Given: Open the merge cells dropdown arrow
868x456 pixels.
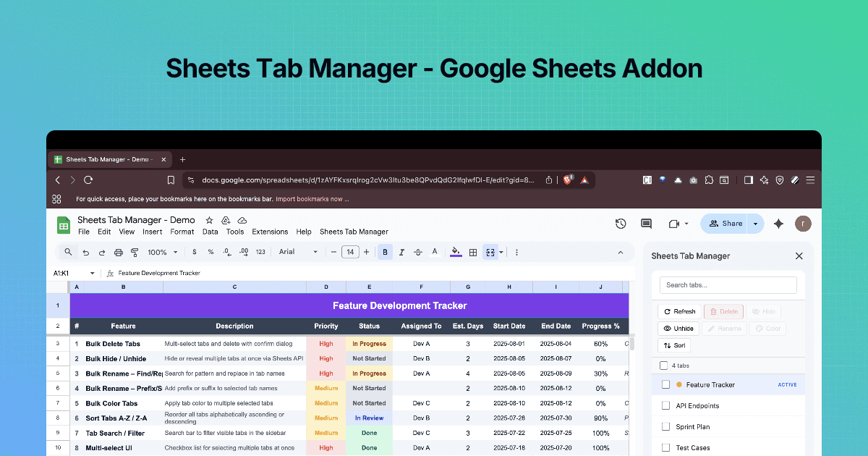Looking at the screenshot, I should 501,253.
